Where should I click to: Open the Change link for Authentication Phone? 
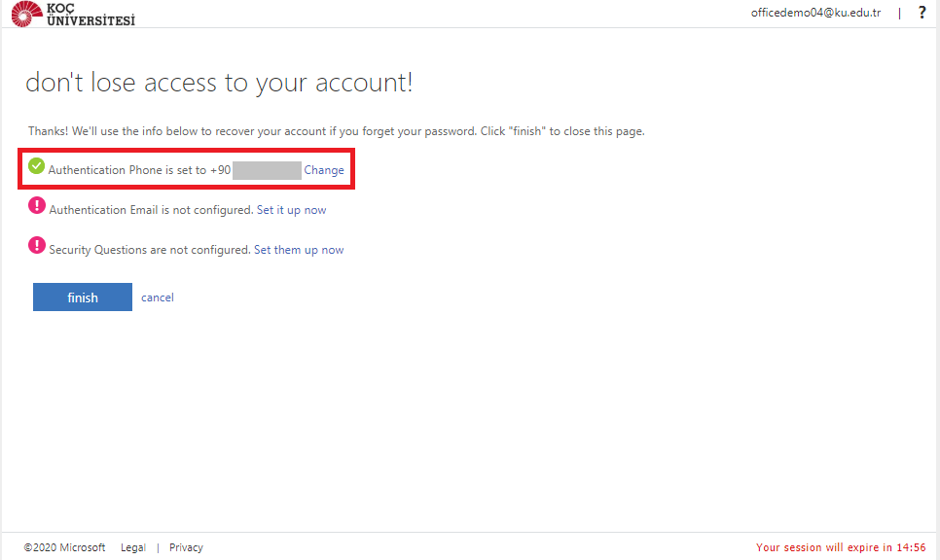324,169
